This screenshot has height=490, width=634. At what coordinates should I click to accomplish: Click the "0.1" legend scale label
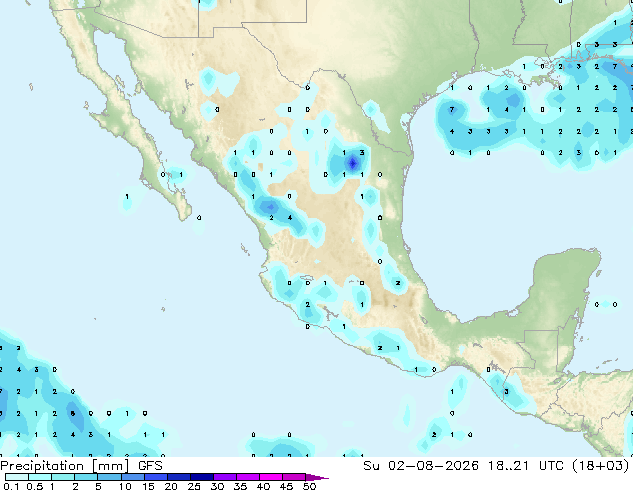[11, 486]
